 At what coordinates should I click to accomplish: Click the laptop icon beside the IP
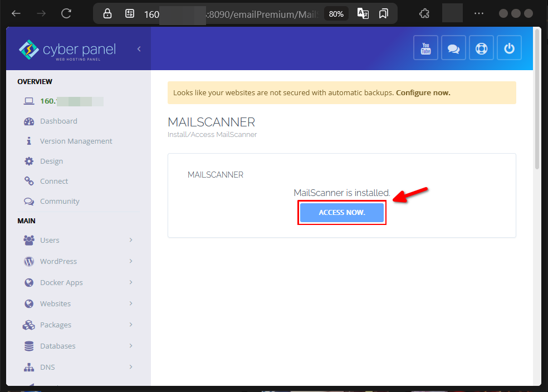[x=29, y=101]
